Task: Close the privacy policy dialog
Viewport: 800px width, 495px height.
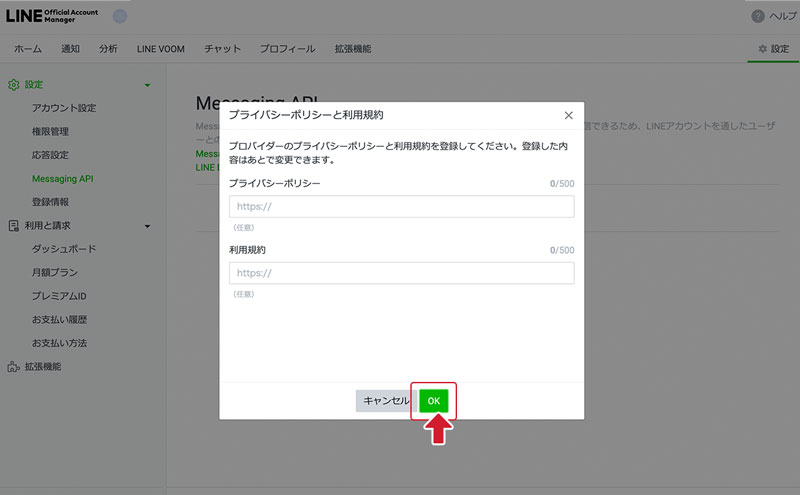Action: 568,115
